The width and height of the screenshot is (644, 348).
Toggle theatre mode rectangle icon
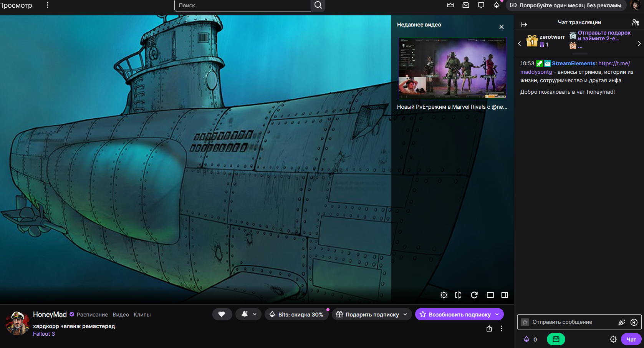(490, 295)
